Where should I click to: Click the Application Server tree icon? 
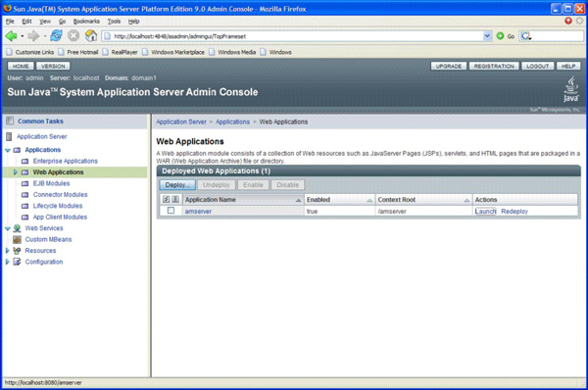coord(9,136)
